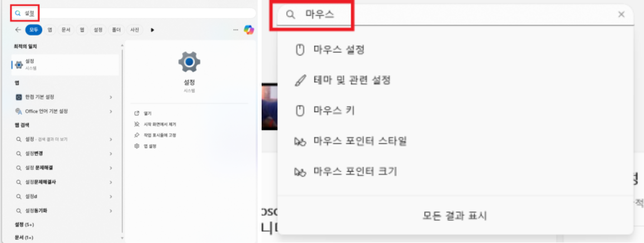Show more filter tabs with play arrow

pyautogui.click(x=153, y=30)
